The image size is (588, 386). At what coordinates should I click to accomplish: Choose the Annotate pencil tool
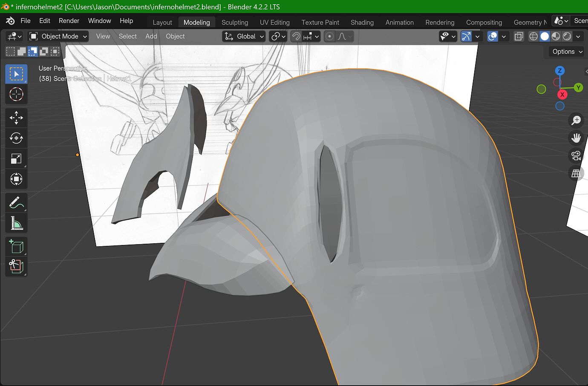click(x=16, y=203)
